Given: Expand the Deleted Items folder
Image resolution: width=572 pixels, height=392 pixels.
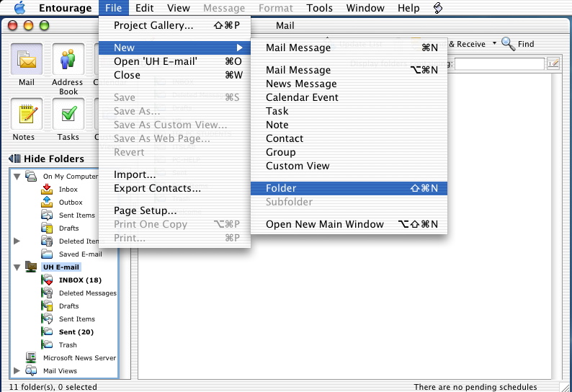Looking at the screenshot, I should (17, 241).
